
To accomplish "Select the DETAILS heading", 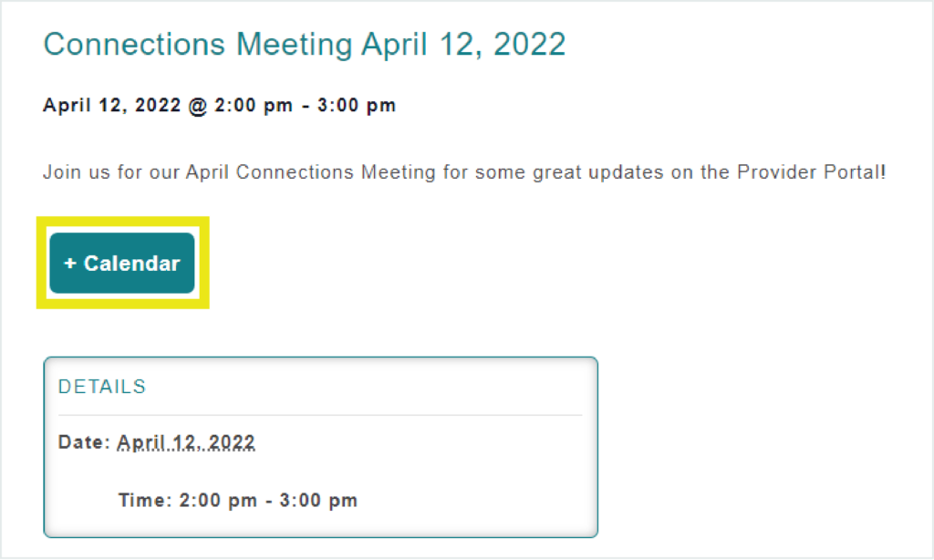I will (x=102, y=387).
